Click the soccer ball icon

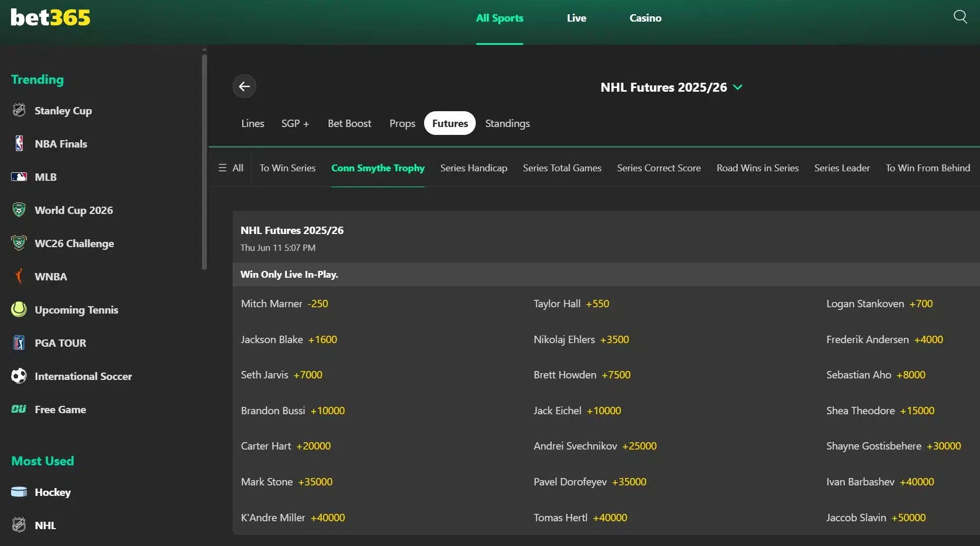(19, 376)
